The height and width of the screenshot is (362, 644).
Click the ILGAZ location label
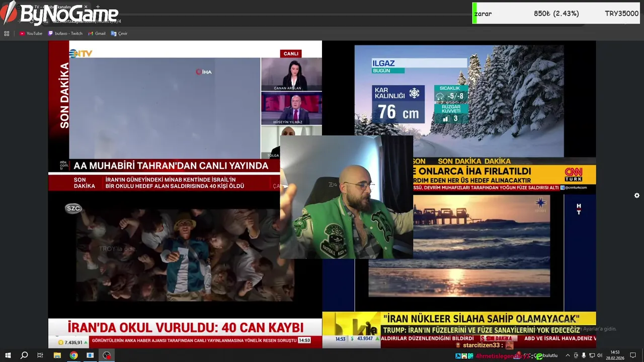point(383,63)
